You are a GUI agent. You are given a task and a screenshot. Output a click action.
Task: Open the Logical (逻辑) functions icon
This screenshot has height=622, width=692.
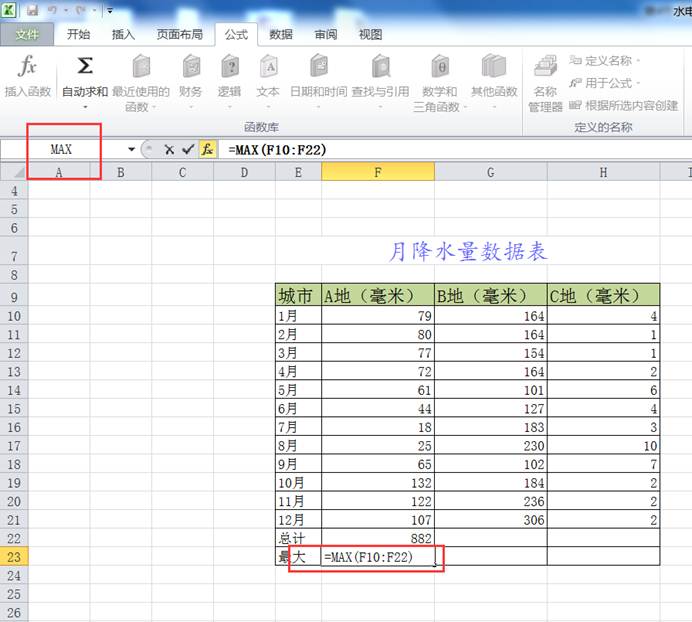(x=229, y=67)
